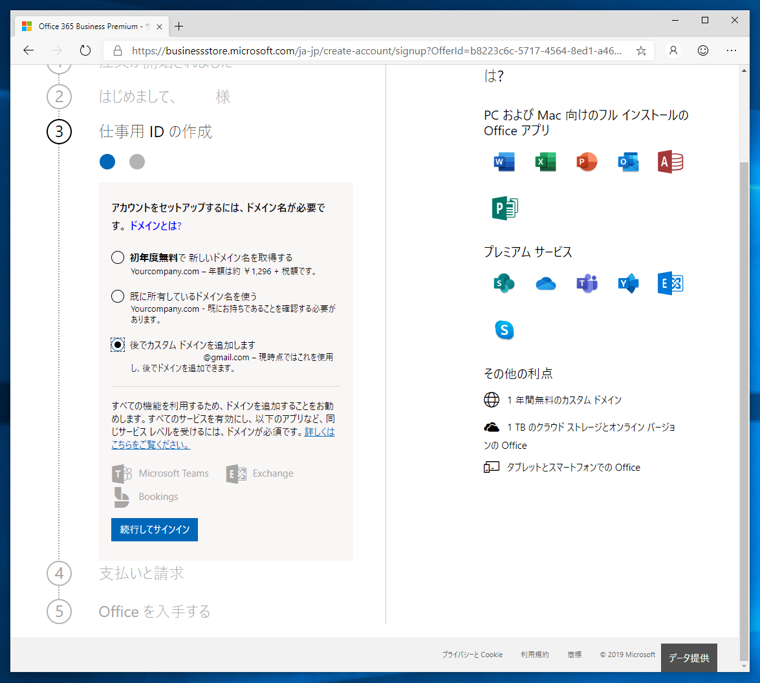Viewport: 760px width, 683px height.
Task: Click the Exchange icon under プレミアム サービス
Action: (670, 283)
